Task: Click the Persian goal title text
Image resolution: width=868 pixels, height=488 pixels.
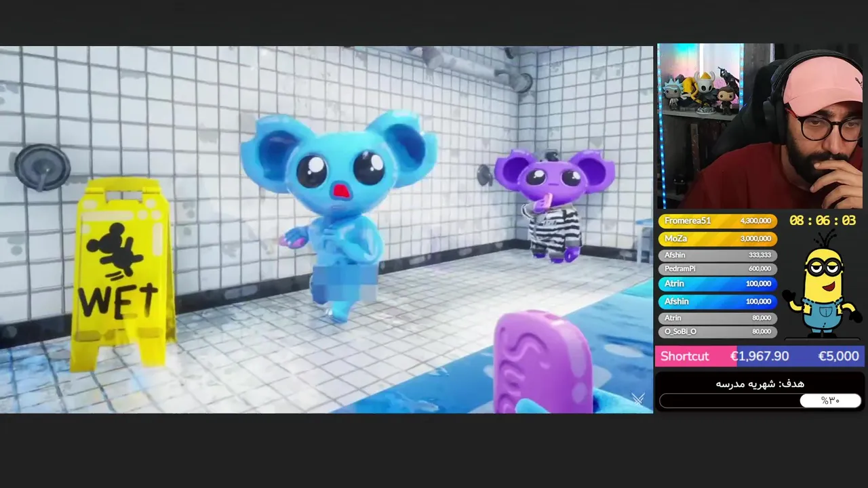Action: [x=759, y=384]
